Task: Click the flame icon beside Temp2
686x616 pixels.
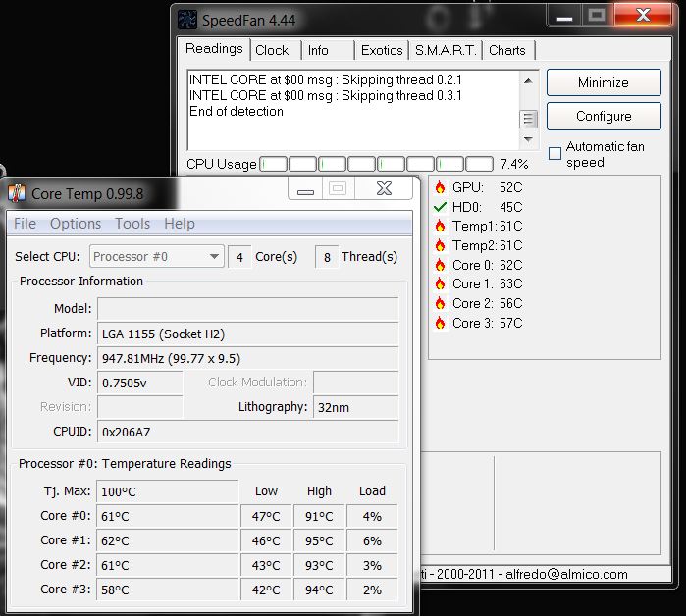Action: (x=440, y=245)
